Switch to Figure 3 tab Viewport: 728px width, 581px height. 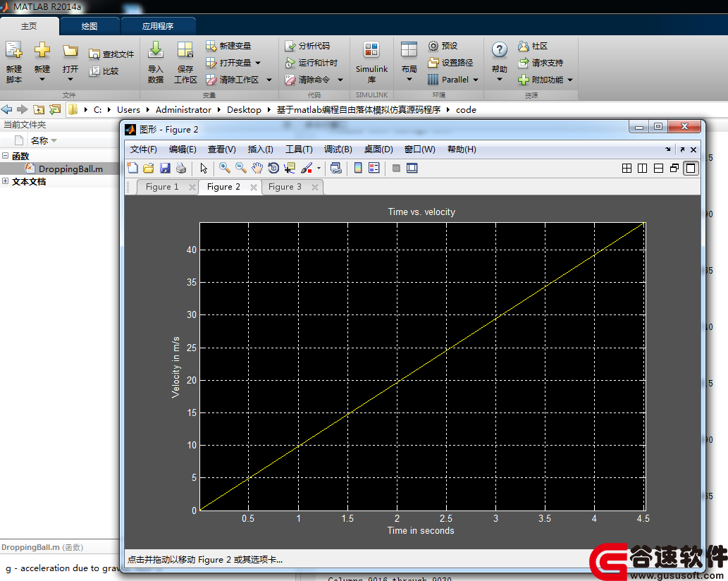[x=285, y=187]
